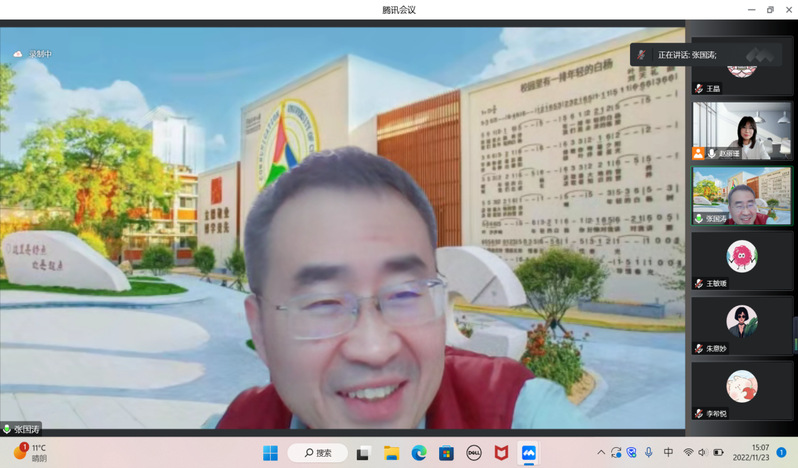The height and width of the screenshot is (468, 798).
Task: Open Microsoft Store from the taskbar
Action: pos(446,453)
